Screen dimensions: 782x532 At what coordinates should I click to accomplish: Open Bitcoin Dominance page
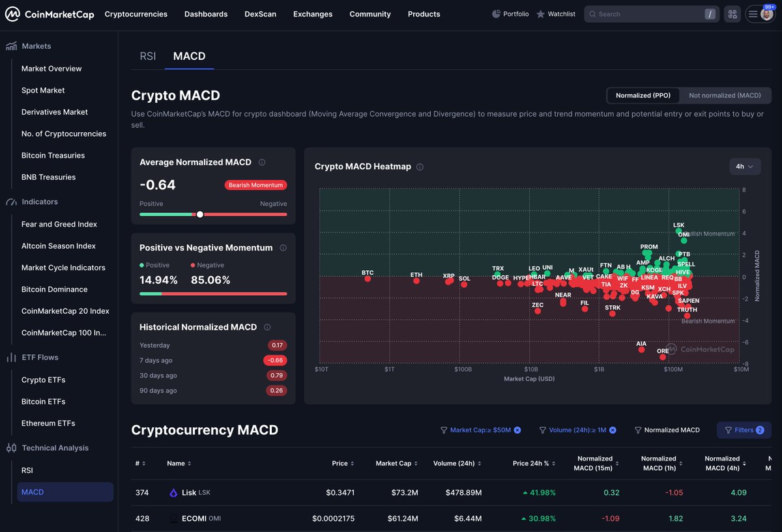tap(55, 289)
